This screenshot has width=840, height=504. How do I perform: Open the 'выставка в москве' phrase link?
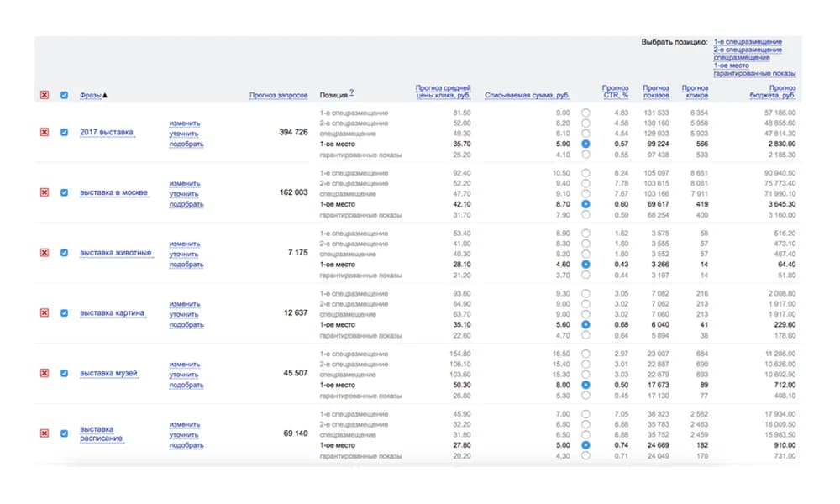click(x=113, y=192)
